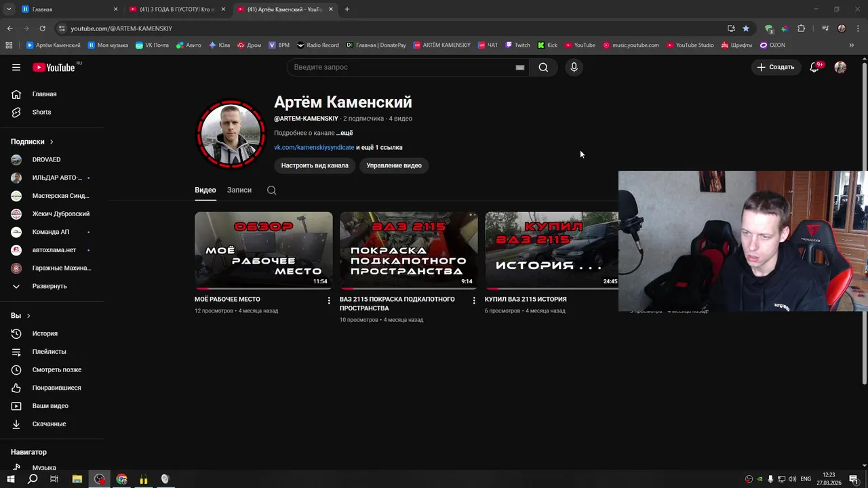Click ВАЗ 2115 ПОКРАСКА video title
Viewport: 868px width, 488px height.
point(397,303)
